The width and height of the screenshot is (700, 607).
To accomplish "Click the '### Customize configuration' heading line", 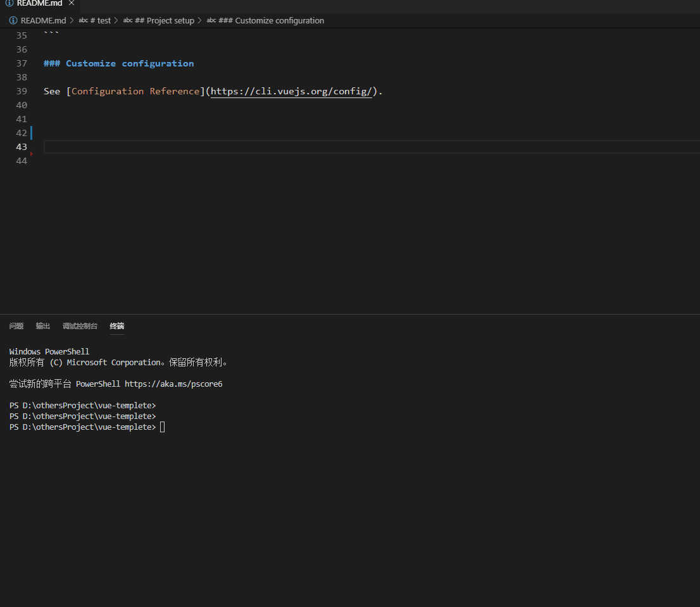I will tap(119, 63).
